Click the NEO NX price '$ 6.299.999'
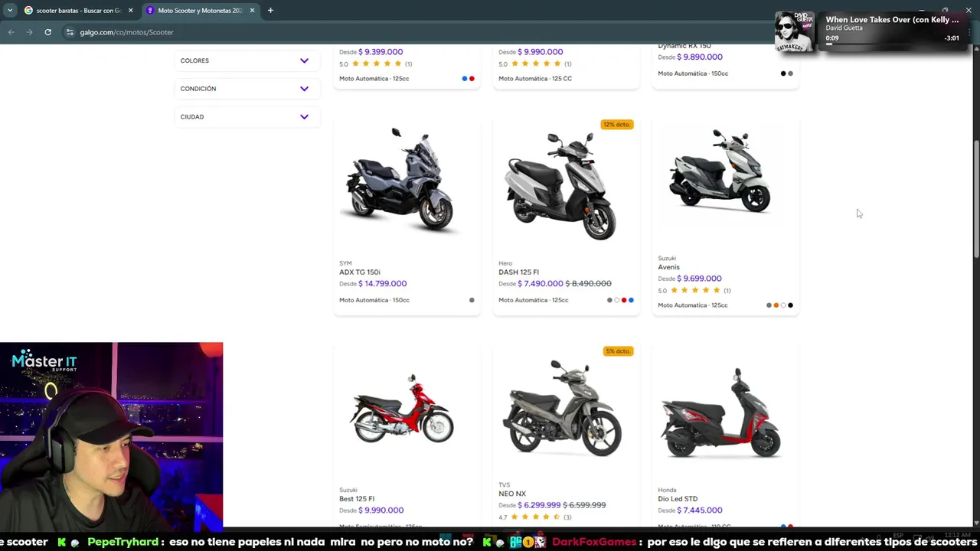980x551 pixels. click(539, 505)
